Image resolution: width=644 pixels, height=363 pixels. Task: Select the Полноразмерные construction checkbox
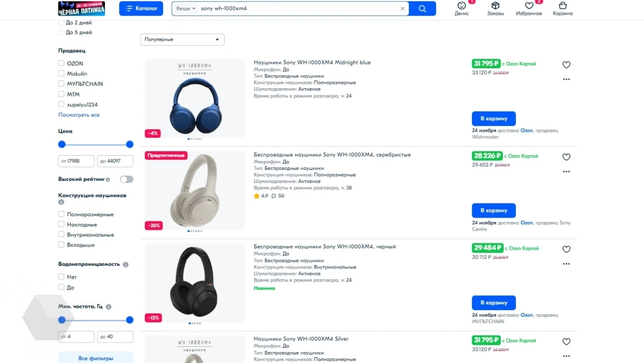[x=61, y=214]
